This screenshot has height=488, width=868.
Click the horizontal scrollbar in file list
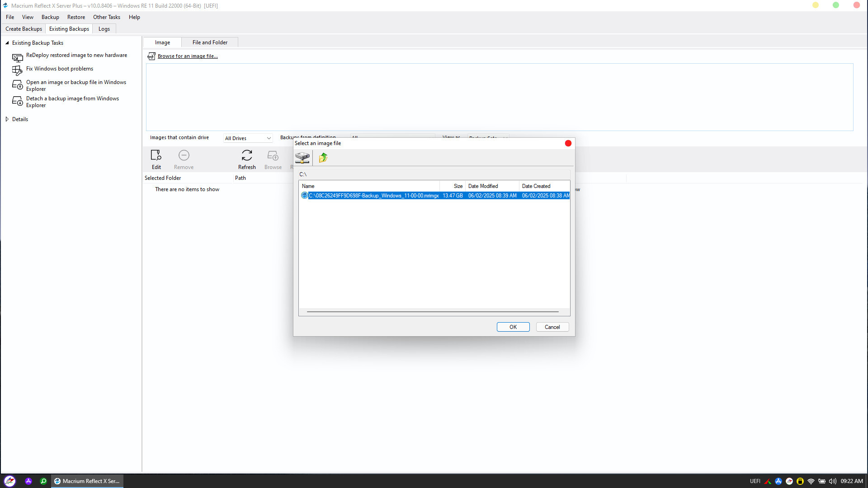tap(432, 312)
